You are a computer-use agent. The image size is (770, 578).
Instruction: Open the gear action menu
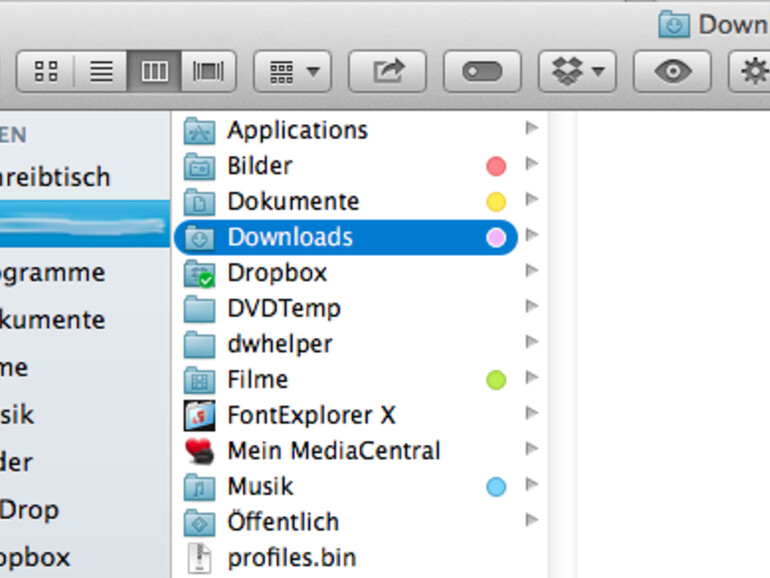point(751,72)
